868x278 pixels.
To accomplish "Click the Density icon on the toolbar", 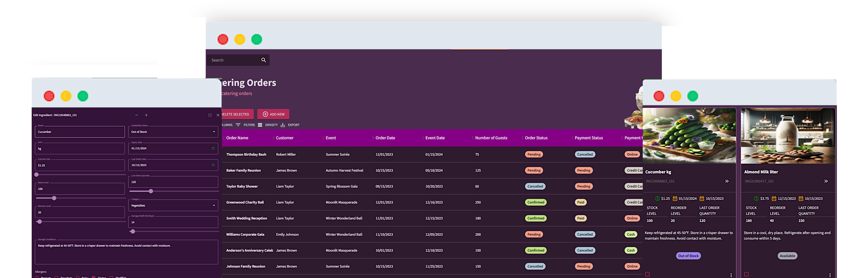I will click(260, 125).
